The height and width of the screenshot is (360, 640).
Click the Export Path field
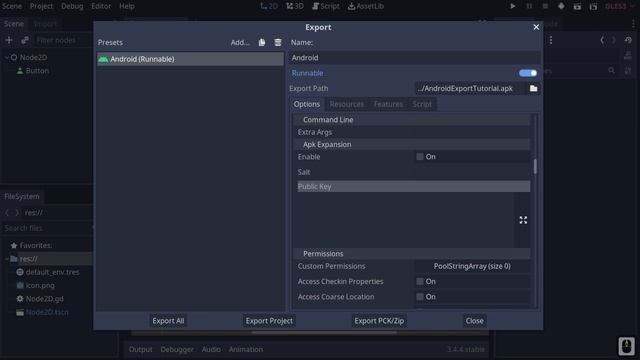[470, 88]
